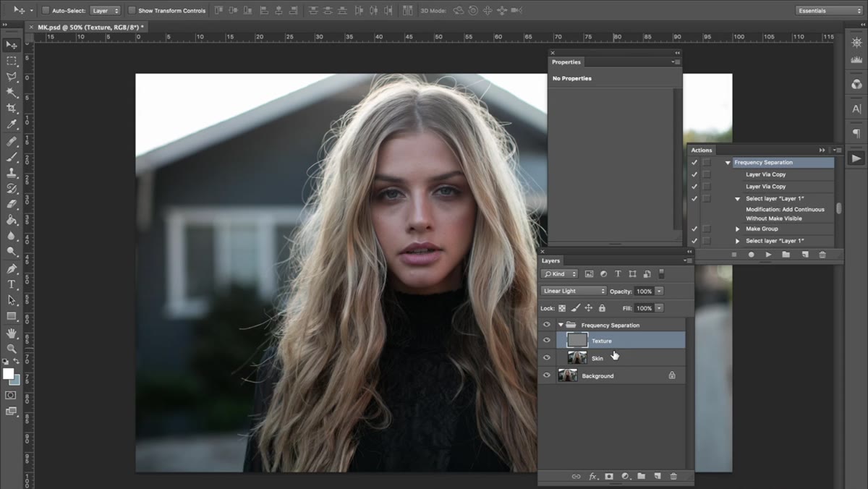
Task: Open the Opacity slider dropdown
Action: pos(659,291)
